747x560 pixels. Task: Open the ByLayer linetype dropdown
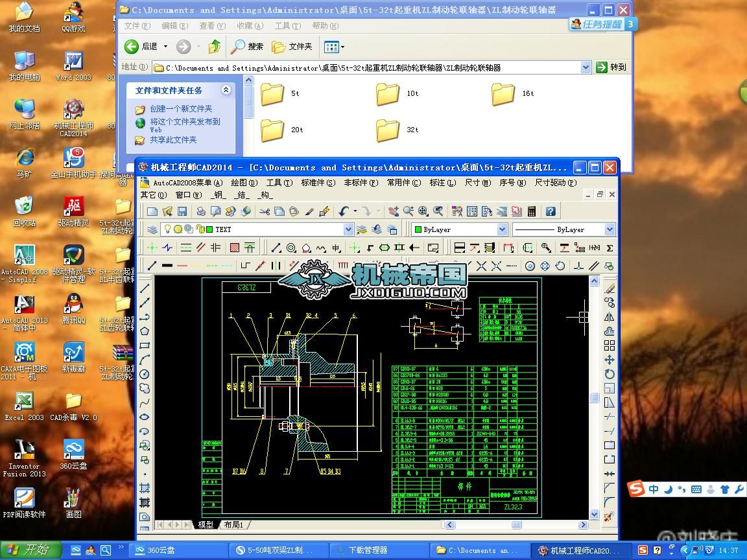tap(610, 229)
